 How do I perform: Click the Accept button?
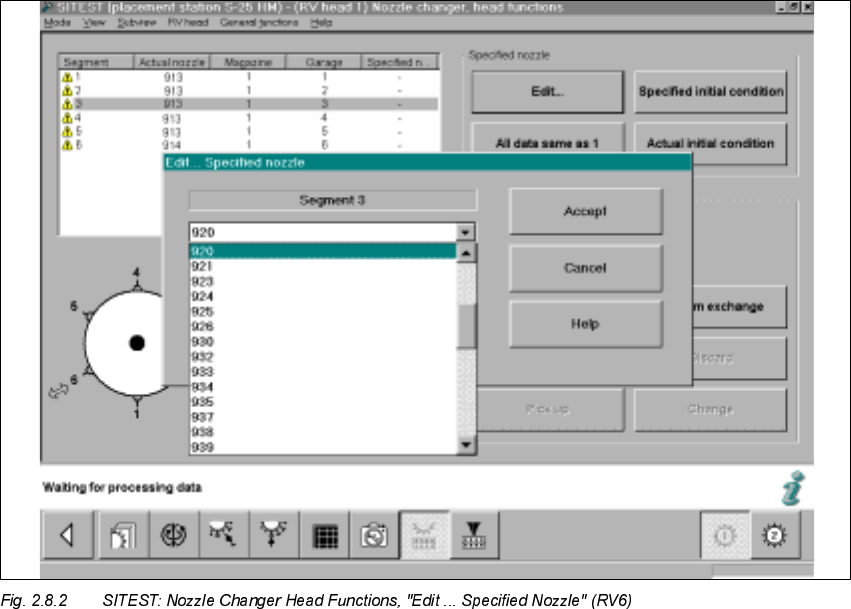586,211
